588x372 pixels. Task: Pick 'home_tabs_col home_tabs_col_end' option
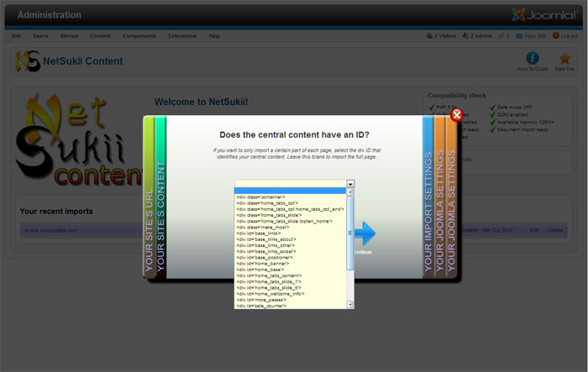click(290, 209)
